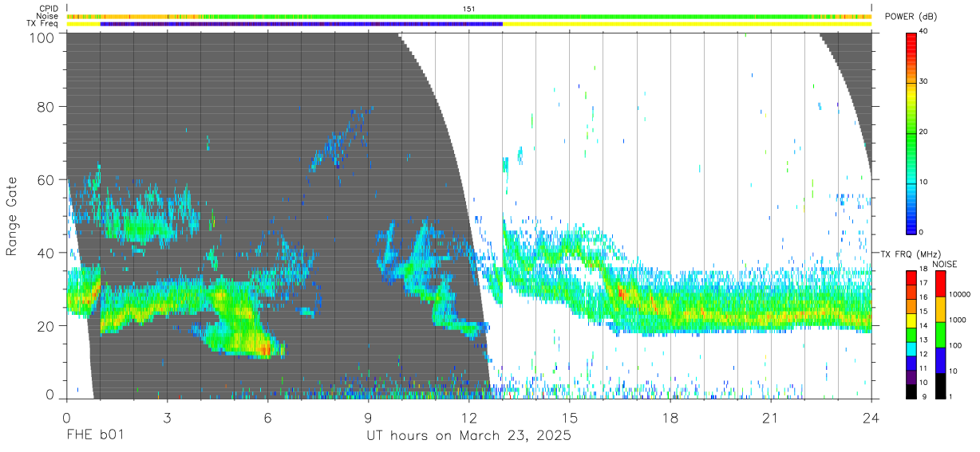Click the 15 tick on the UT hours axis
Screen dimensions: 980x452
tap(570, 418)
